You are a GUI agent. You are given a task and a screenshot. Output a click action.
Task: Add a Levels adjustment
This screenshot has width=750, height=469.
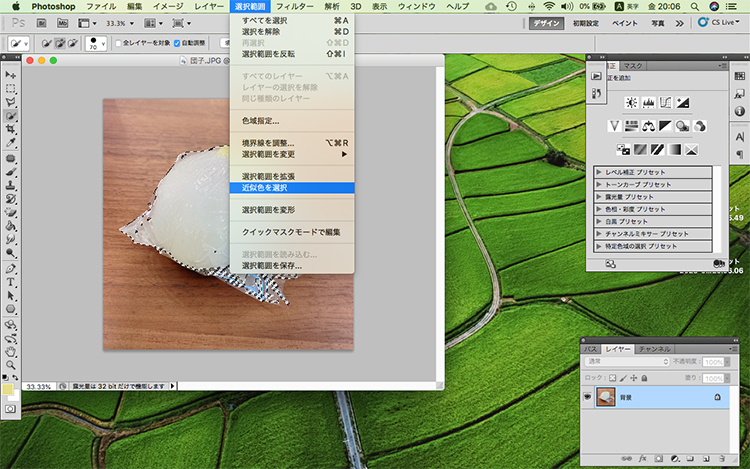coord(649,102)
